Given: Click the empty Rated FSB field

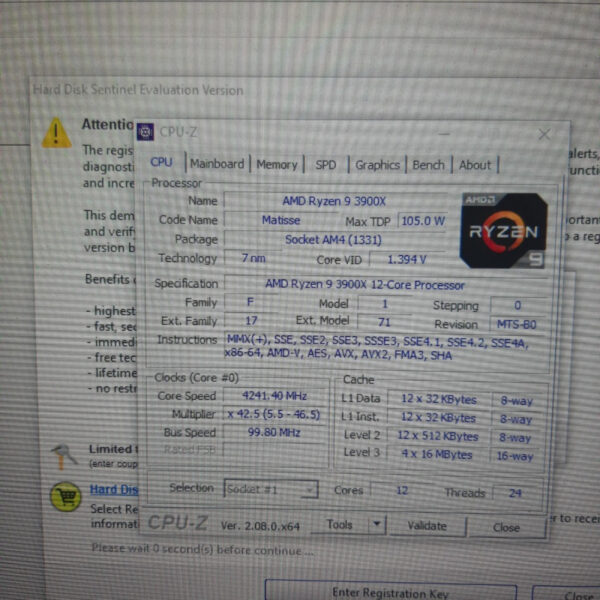Looking at the screenshot, I should pyautogui.click(x=274, y=450).
